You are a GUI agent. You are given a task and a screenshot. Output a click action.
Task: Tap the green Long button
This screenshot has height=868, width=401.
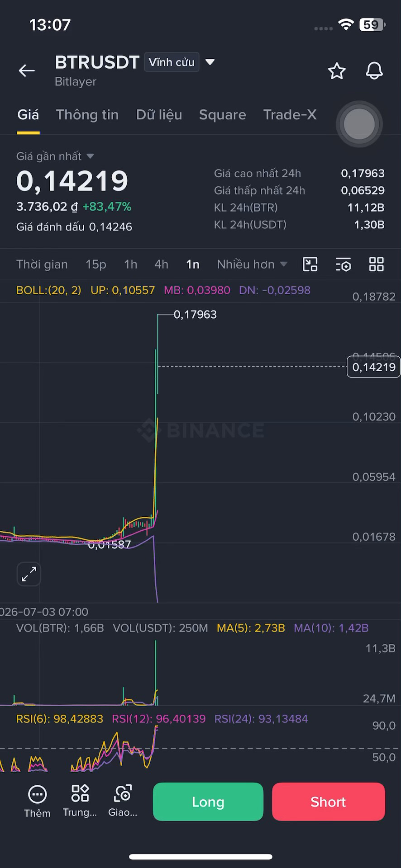click(208, 802)
